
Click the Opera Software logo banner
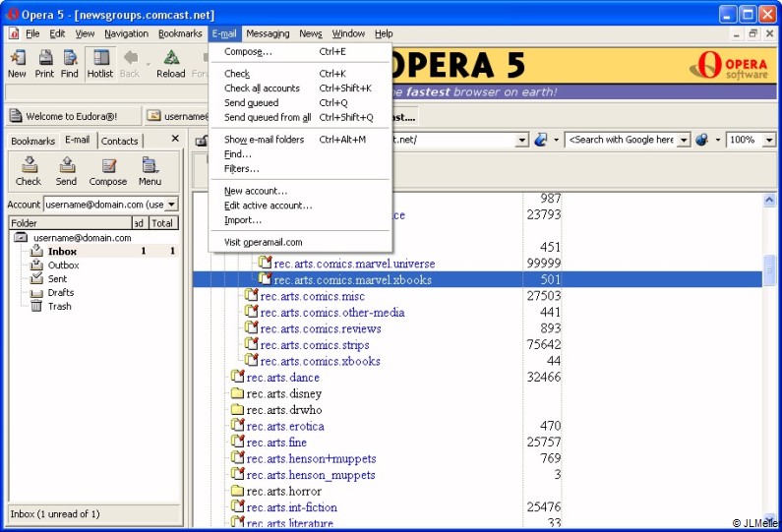tap(729, 65)
